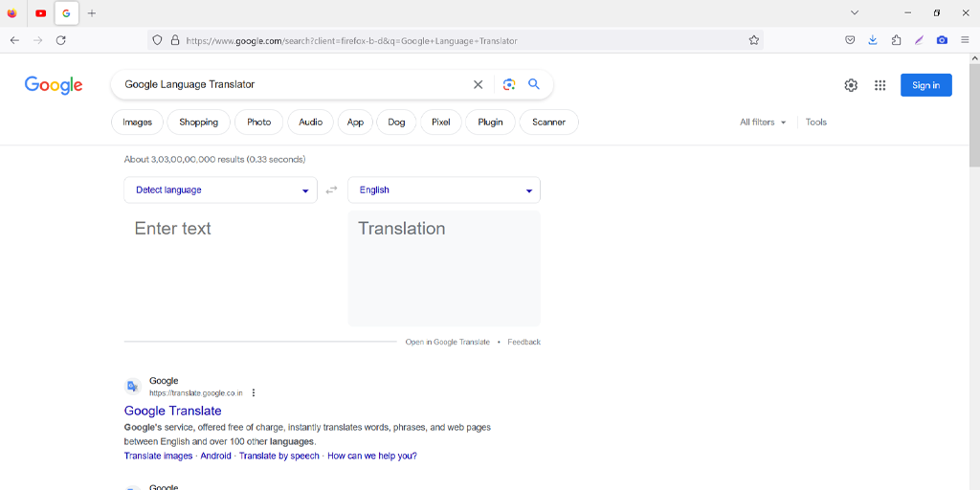Open the Translate images sitelink
Viewport: 980px width, 490px height.
158,456
